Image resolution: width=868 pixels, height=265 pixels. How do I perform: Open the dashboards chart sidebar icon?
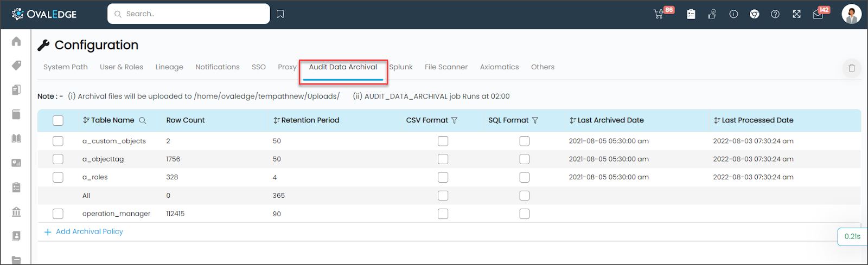point(16,163)
